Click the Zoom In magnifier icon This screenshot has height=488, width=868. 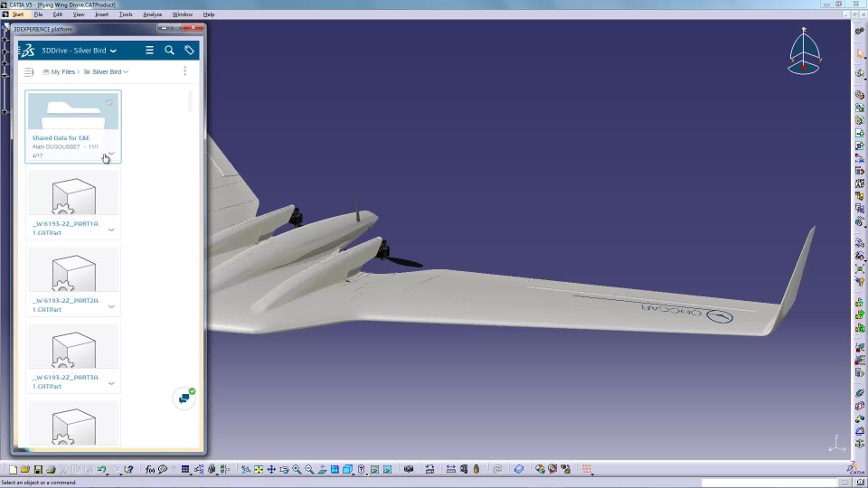point(297,469)
